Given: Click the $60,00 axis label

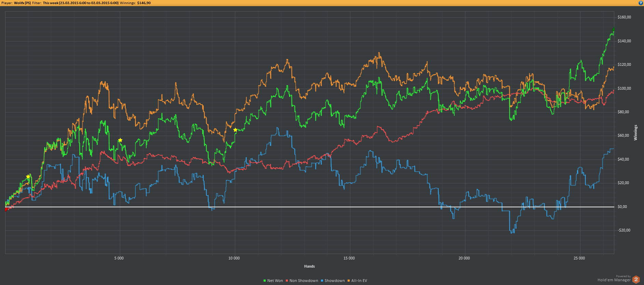Looking at the screenshot, I should (623, 135).
